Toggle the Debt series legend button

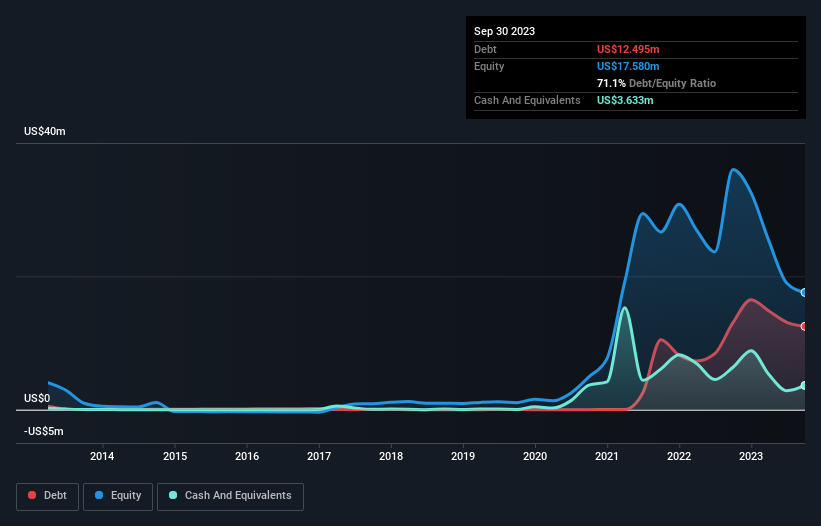tap(48, 496)
